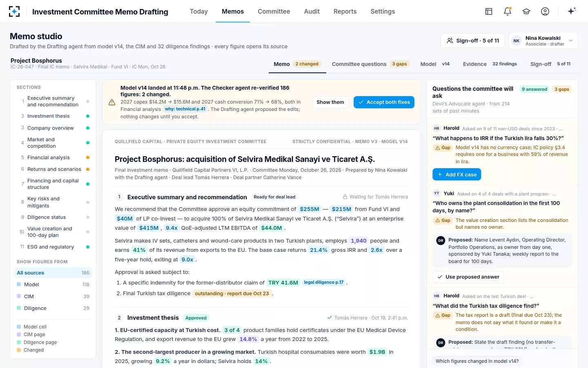Open the $255M equity commitment figure
The image size is (588, 368).
click(310, 209)
